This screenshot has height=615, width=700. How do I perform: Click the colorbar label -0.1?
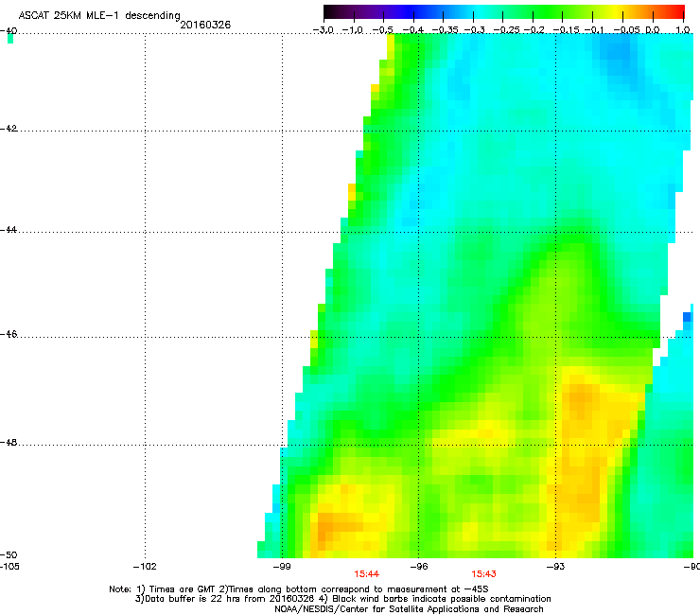coord(594,30)
